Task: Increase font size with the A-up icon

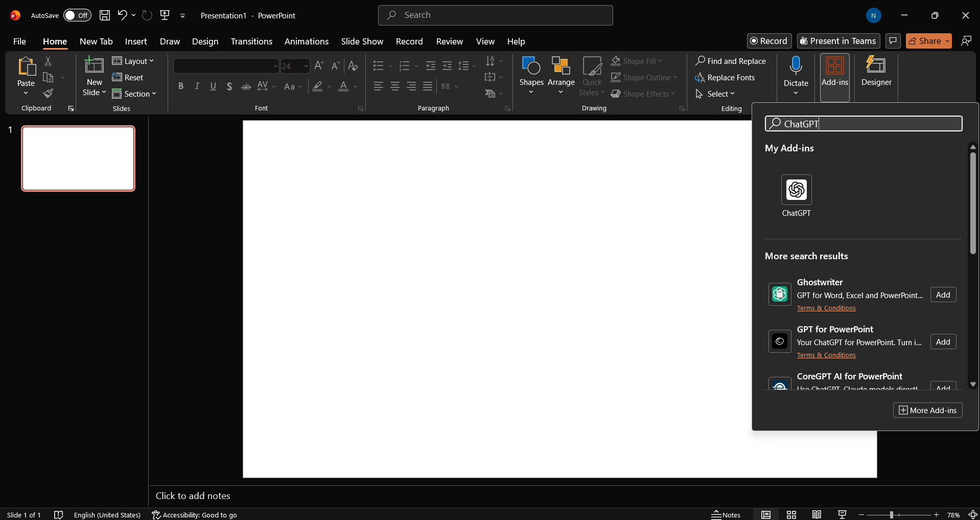Action: coord(319,65)
